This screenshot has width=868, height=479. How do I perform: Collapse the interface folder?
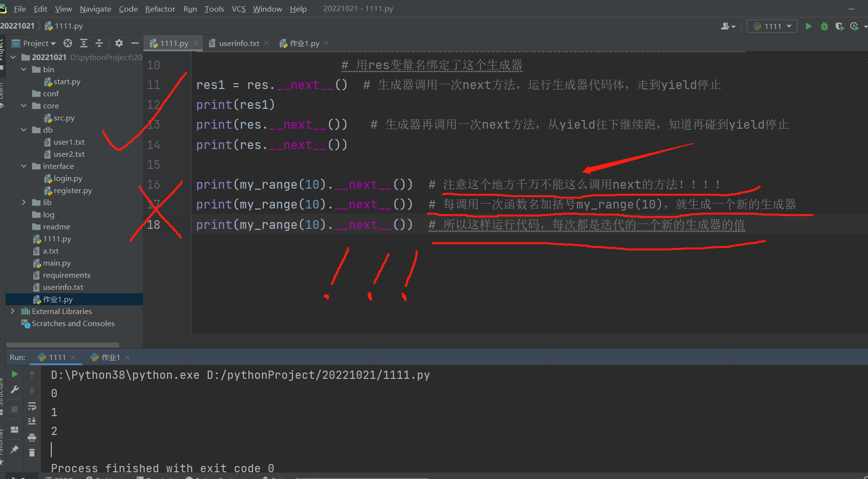(24, 166)
